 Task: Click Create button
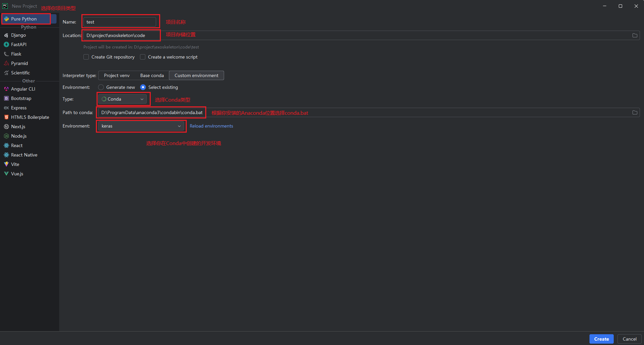click(601, 339)
